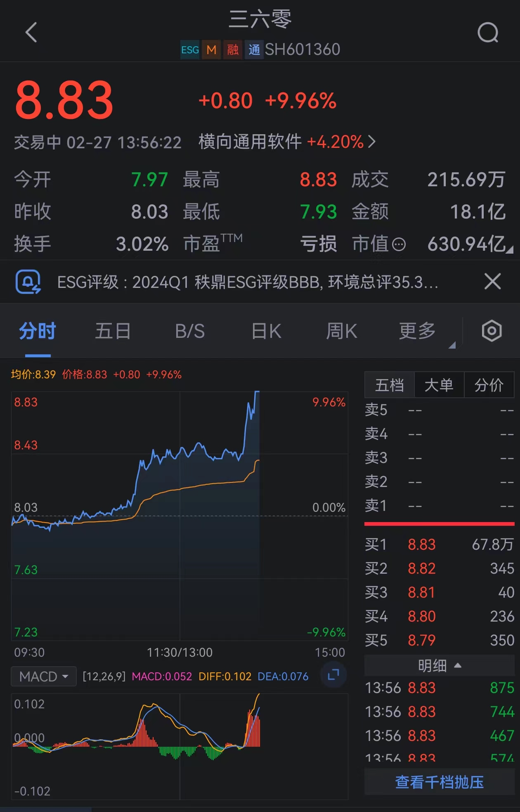
Task: Collapse the 明细 trade details section
Action: [439, 665]
